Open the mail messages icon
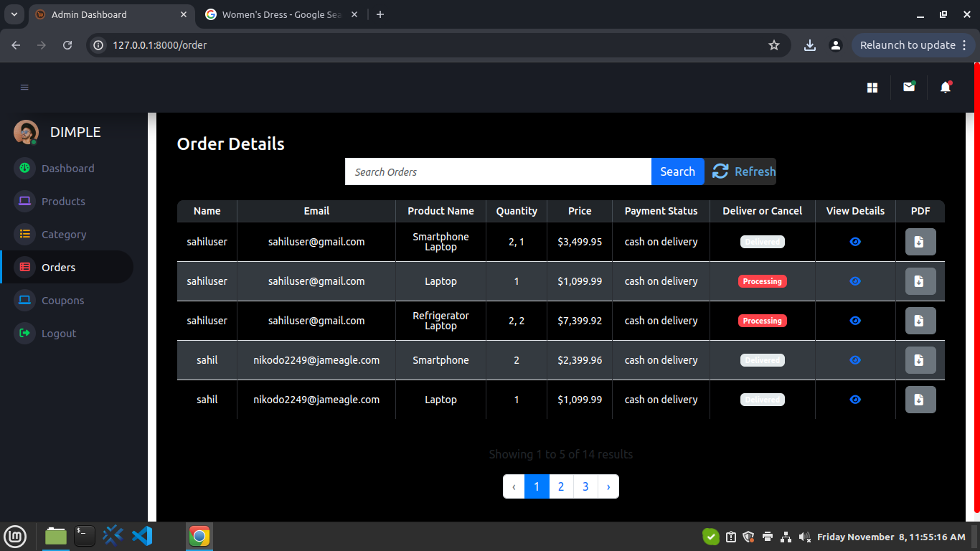Image resolution: width=980 pixels, height=551 pixels. 909,87
